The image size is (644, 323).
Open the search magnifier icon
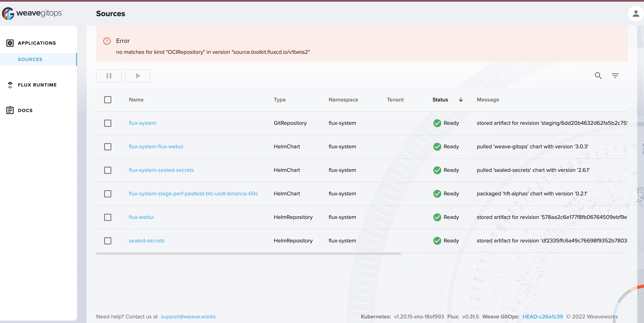click(x=598, y=75)
